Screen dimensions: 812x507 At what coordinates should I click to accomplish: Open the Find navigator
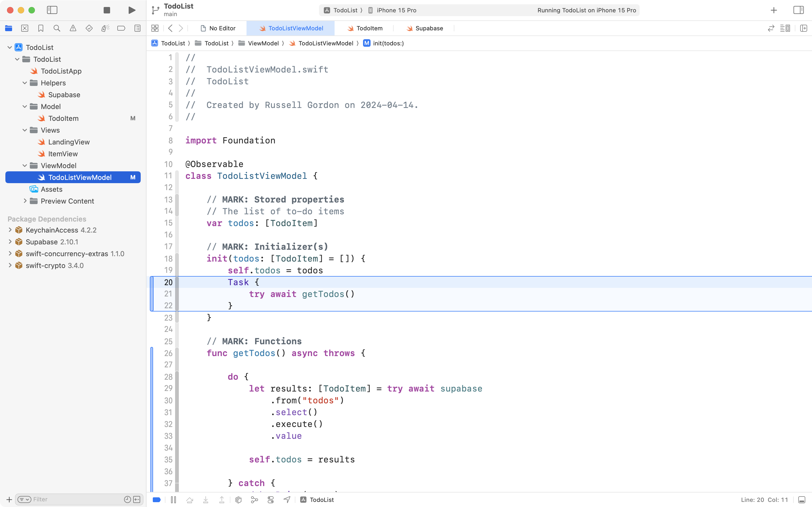57,28
